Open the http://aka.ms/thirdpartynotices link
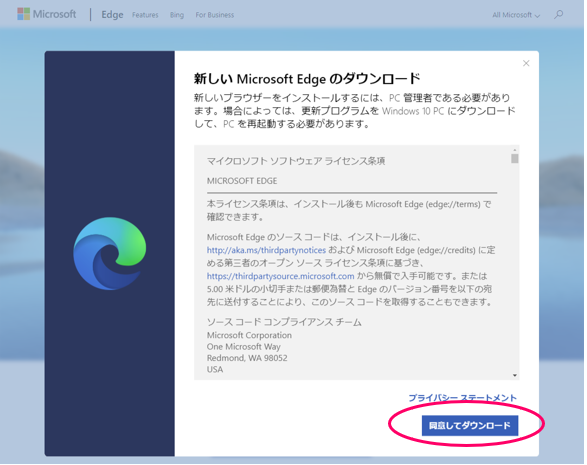 tap(266, 250)
